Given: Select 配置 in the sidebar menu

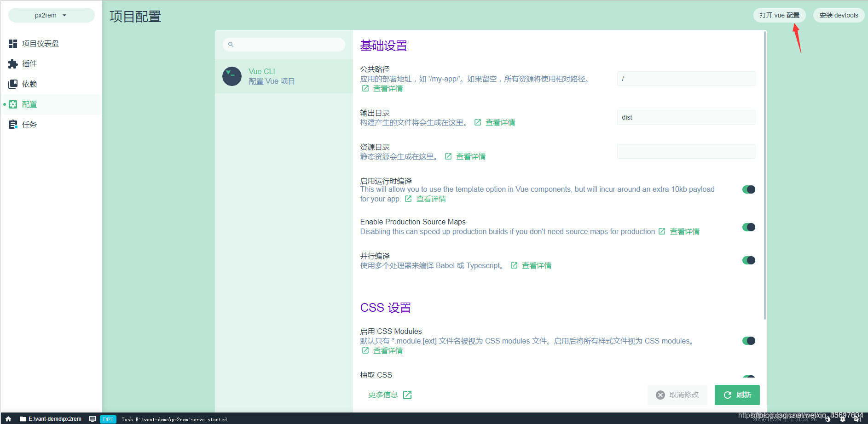Looking at the screenshot, I should pyautogui.click(x=29, y=104).
